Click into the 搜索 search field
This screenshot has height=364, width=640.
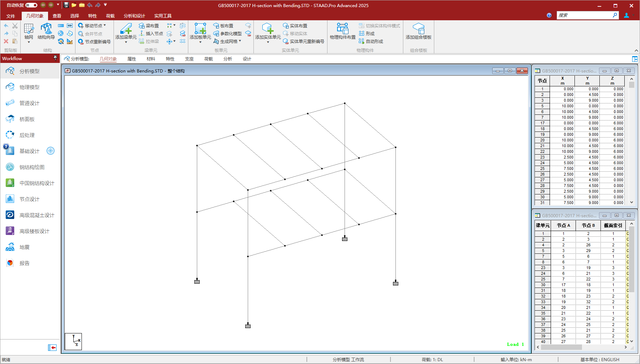[584, 15]
